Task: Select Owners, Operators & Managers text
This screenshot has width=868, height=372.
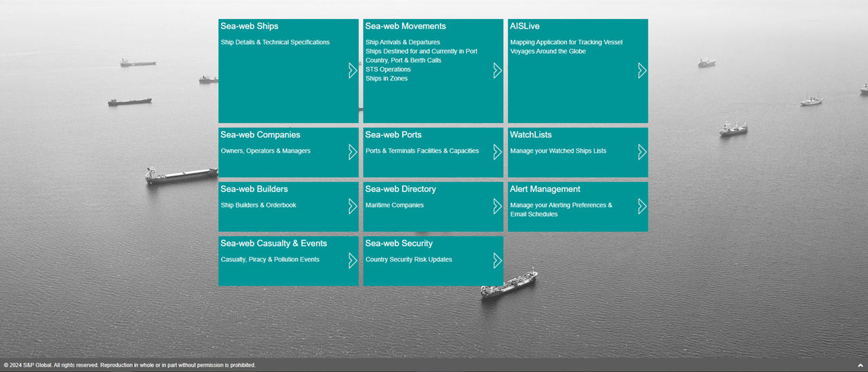Action: pos(266,151)
